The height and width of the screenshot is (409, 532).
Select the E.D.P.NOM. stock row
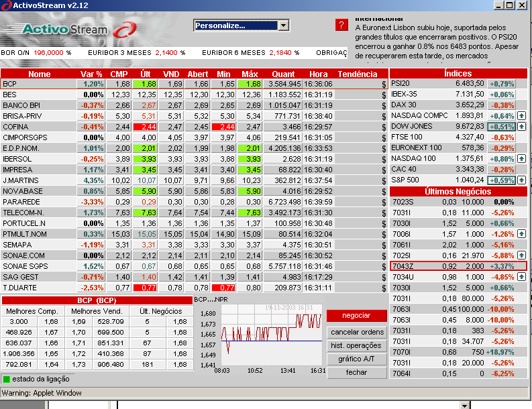(194, 148)
